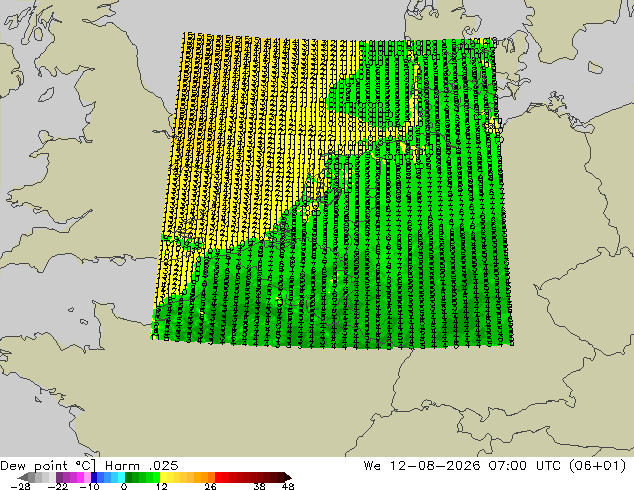
Task: Click the '-10' legend label
Action: (x=89, y=486)
